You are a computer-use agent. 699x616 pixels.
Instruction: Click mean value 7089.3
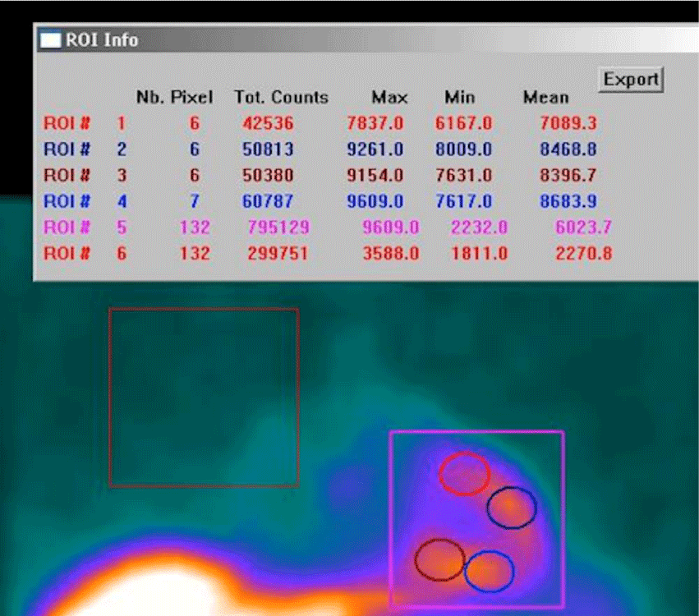(568, 123)
